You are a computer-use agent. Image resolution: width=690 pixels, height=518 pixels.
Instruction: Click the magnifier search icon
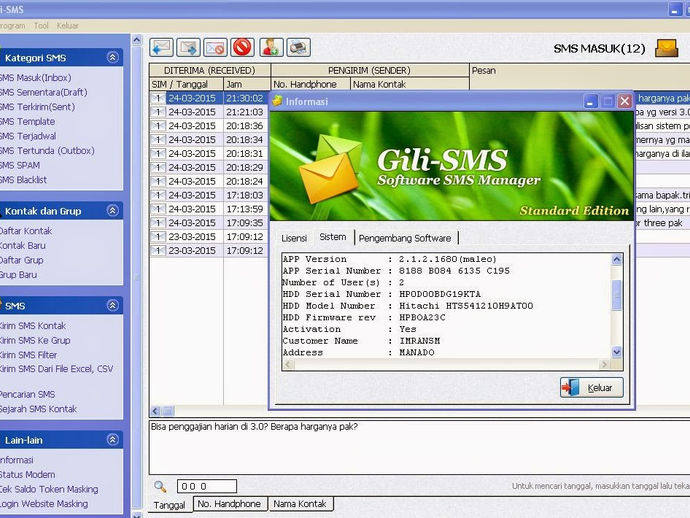pos(160,486)
